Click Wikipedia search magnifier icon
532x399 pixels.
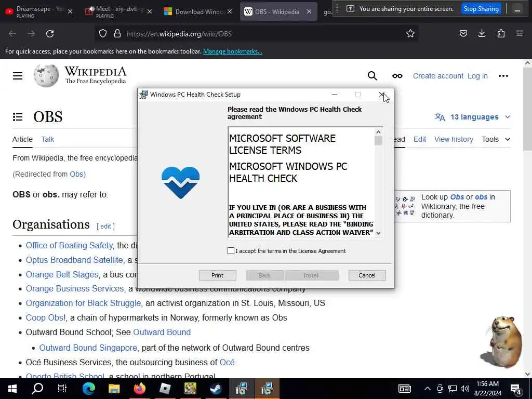point(372,76)
